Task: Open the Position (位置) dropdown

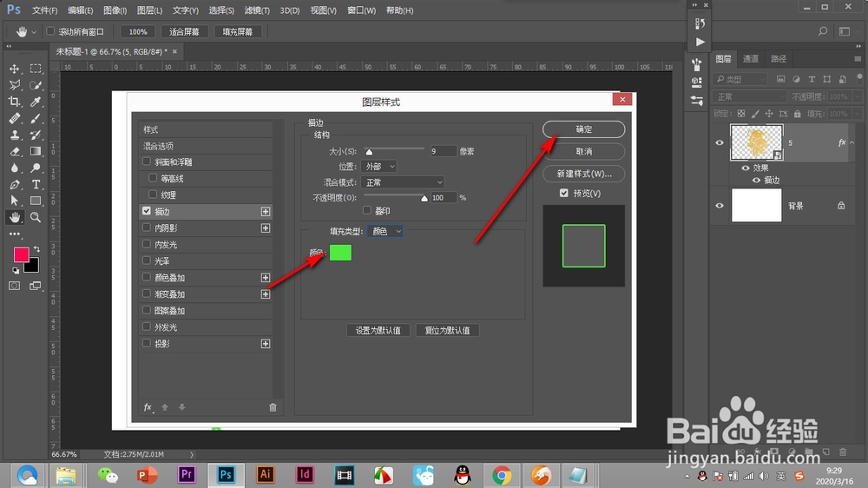Action: [x=378, y=166]
